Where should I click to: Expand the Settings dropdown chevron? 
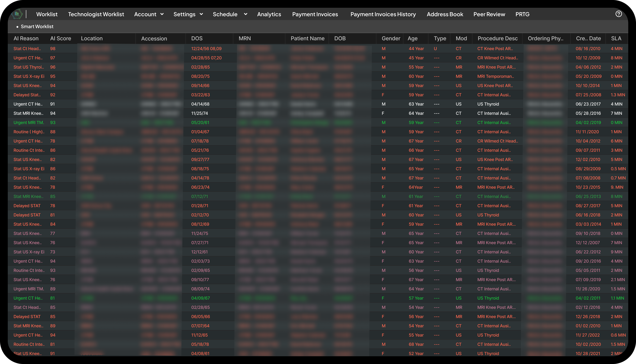(x=201, y=14)
